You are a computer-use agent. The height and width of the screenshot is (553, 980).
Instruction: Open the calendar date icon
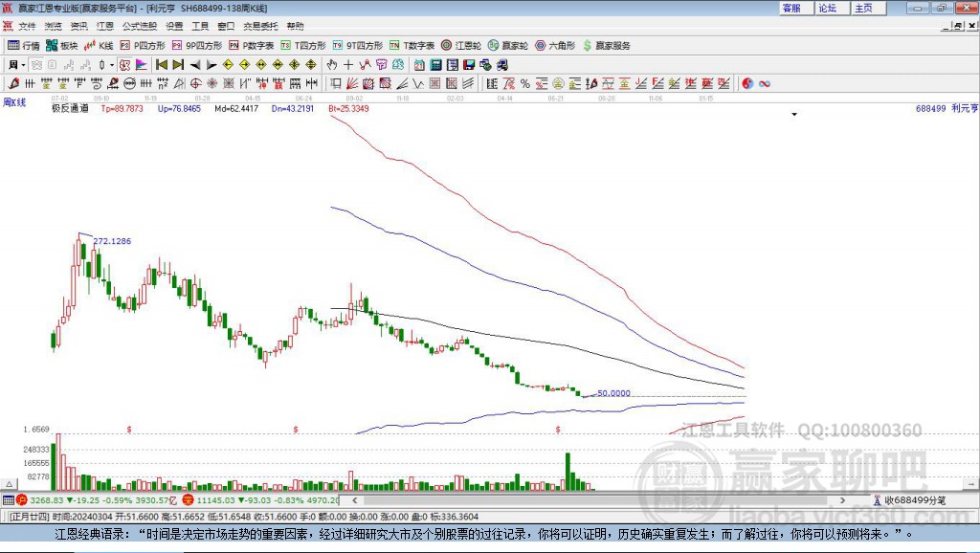[419, 65]
